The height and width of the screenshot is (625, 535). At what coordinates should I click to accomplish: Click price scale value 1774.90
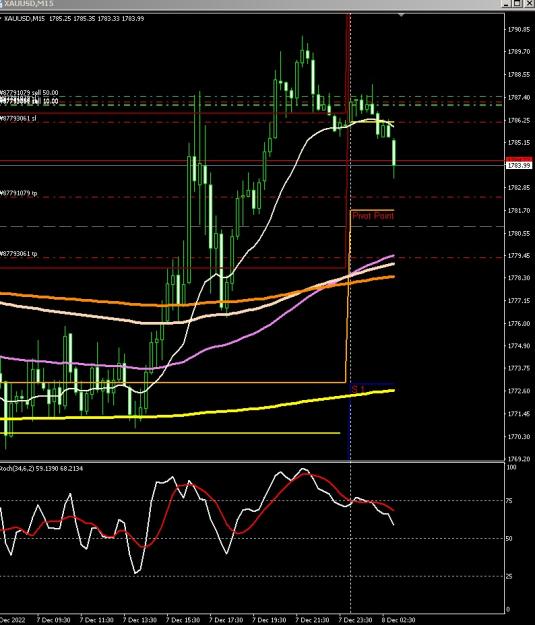tap(519, 346)
